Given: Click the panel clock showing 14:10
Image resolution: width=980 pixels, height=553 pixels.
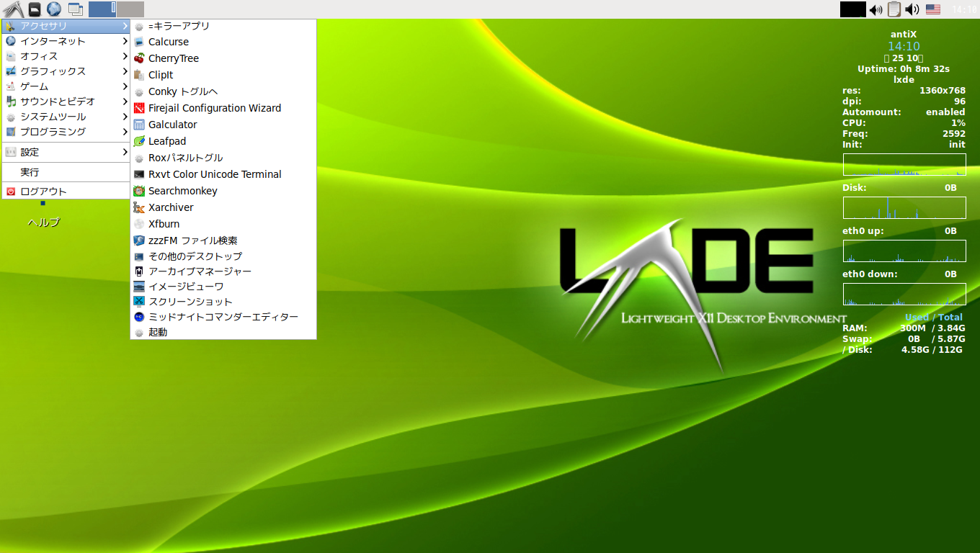Looking at the screenshot, I should (964, 10).
